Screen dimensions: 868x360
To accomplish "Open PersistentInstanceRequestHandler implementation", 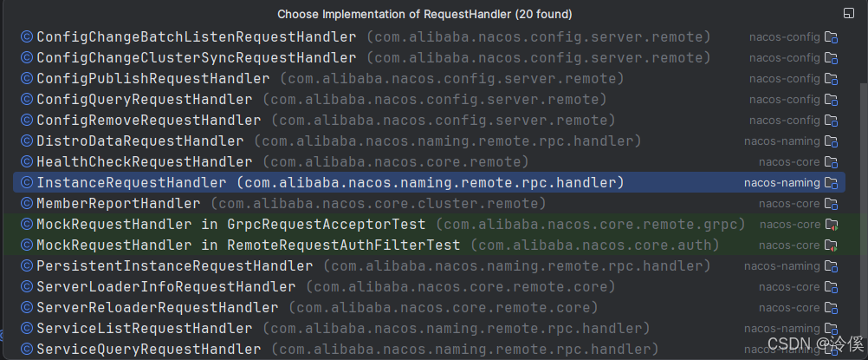I will click(429, 265).
